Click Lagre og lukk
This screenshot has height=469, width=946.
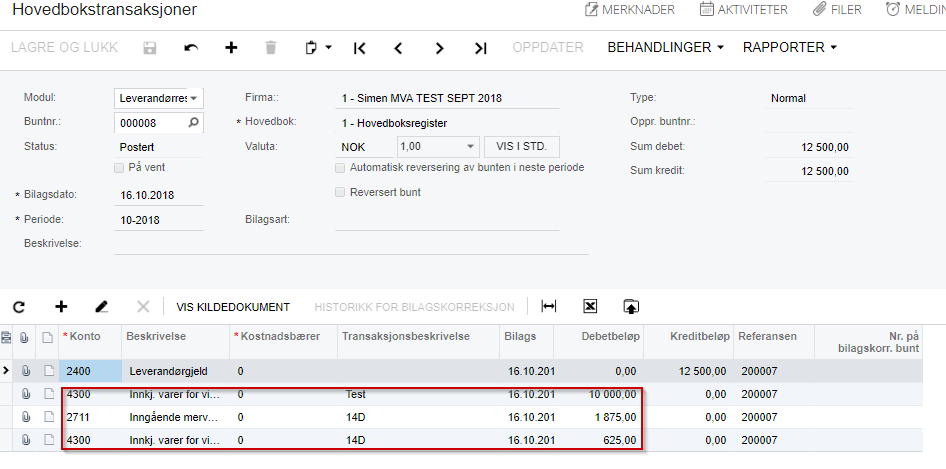(65, 48)
